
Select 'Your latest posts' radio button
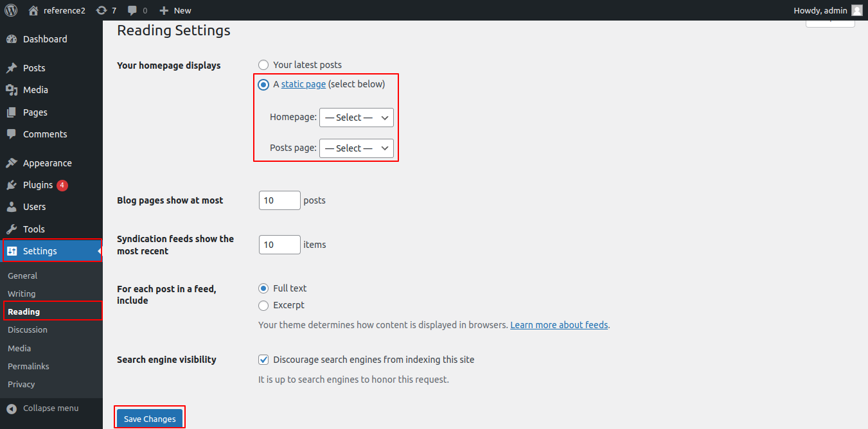263,65
